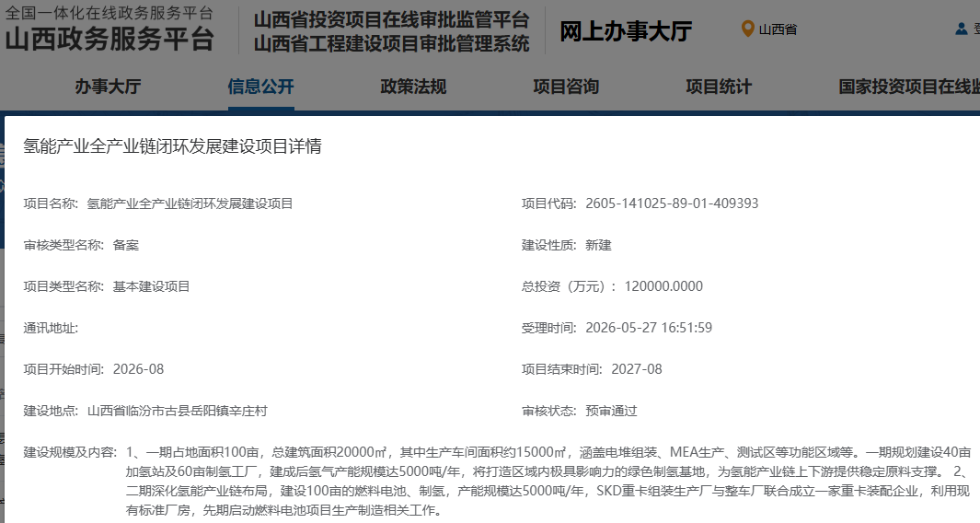
Task: Click description line starting 加氢站及60亩制氢工厂
Action: pos(547,471)
